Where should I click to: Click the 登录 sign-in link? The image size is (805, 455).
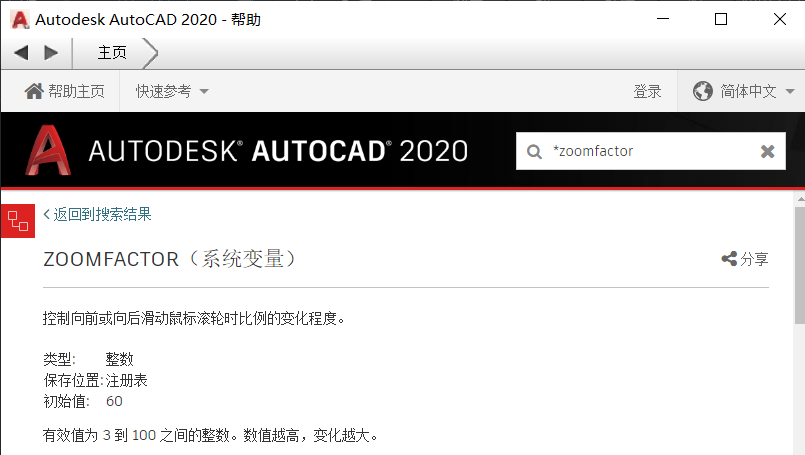point(647,91)
